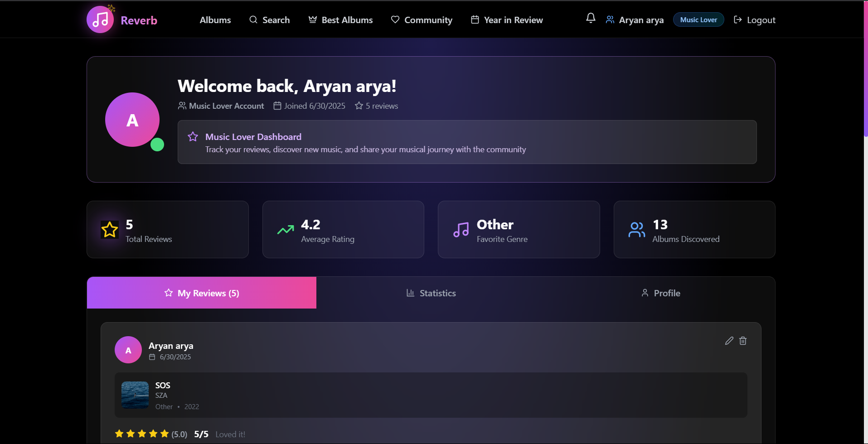Click the large A profile avatar
Image resolution: width=868 pixels, height=444 pixels.
pos(132,120)
